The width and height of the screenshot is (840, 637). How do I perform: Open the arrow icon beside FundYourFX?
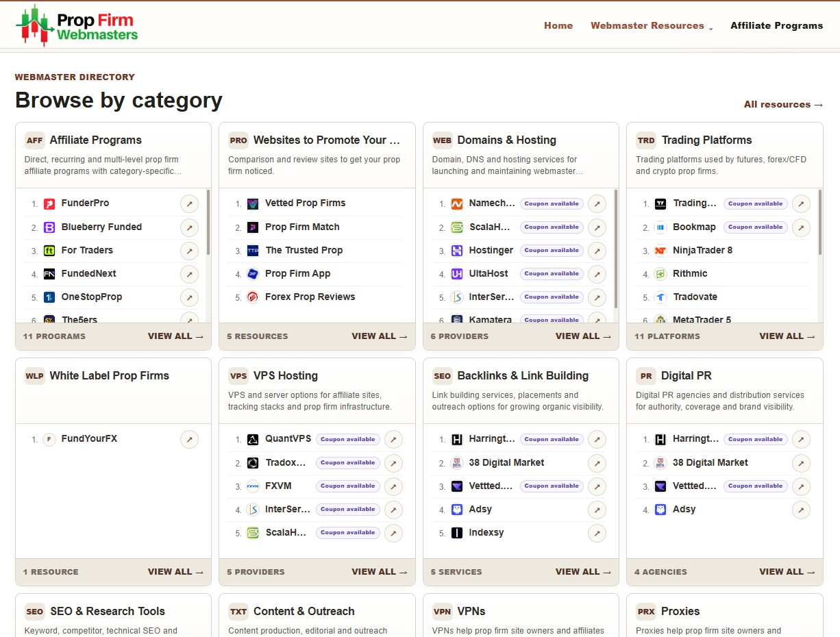pyautogui.click(x=189, y=439)
